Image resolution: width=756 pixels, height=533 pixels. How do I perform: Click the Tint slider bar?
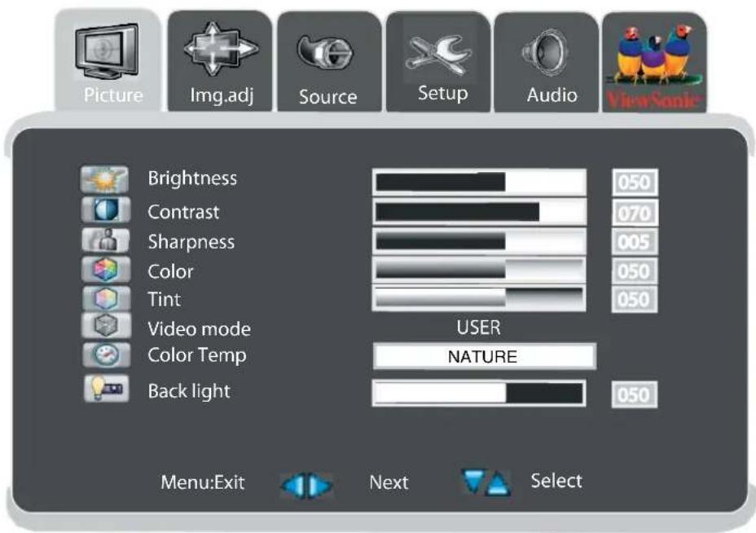[x=479, y=298]
